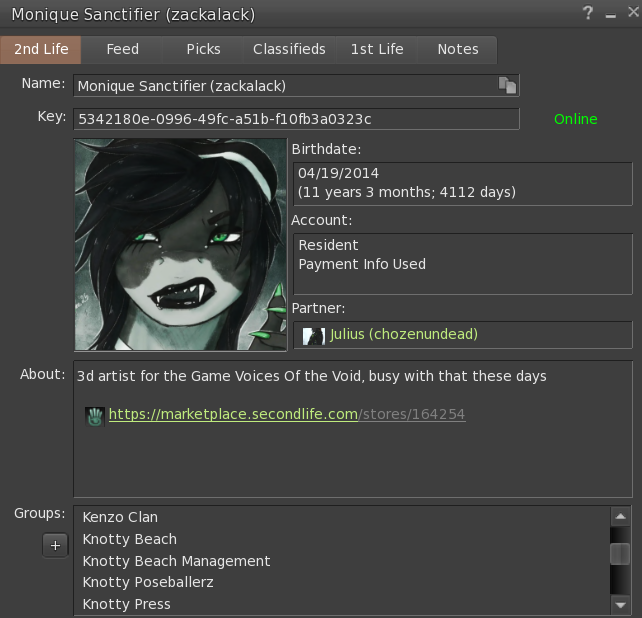The height and width of the screenshot is (618, 642).
Task: Switch to the 2nd Life tab
Action: click(x=41, y=50)
